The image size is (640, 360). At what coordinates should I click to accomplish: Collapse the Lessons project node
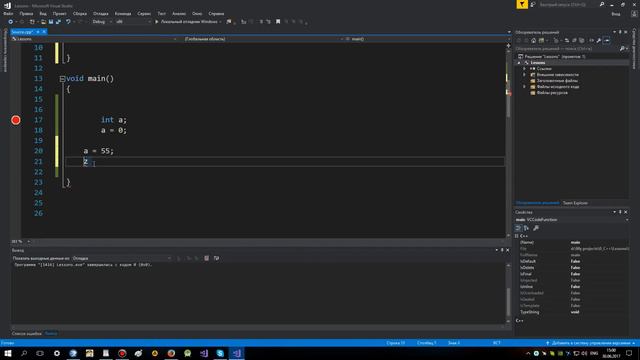519,62
